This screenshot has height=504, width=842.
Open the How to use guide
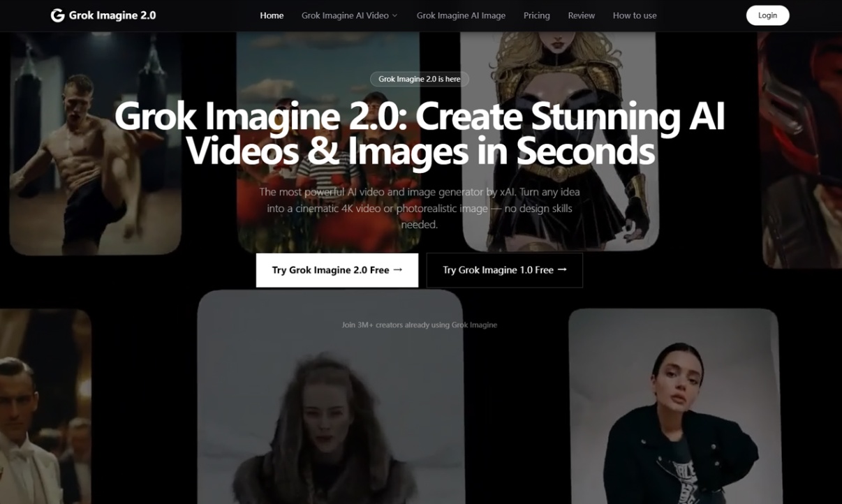pyautogui.click(x=634, y=15)
